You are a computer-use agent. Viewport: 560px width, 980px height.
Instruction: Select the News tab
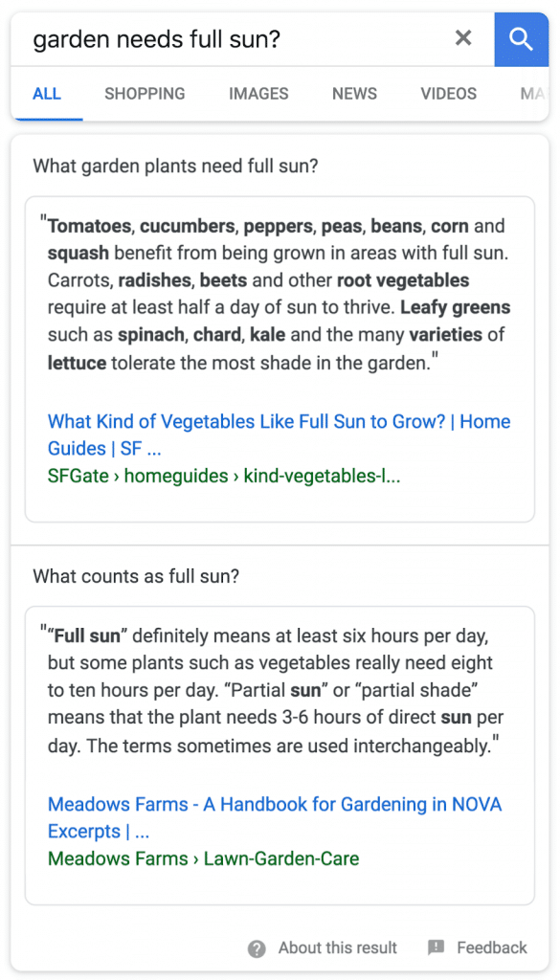point(354,94)
